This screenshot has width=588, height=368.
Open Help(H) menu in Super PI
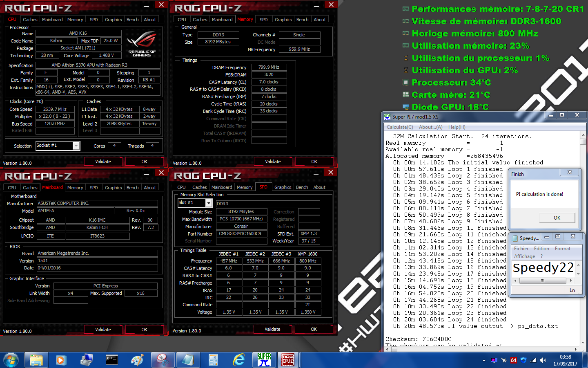(x=457, y=127)
